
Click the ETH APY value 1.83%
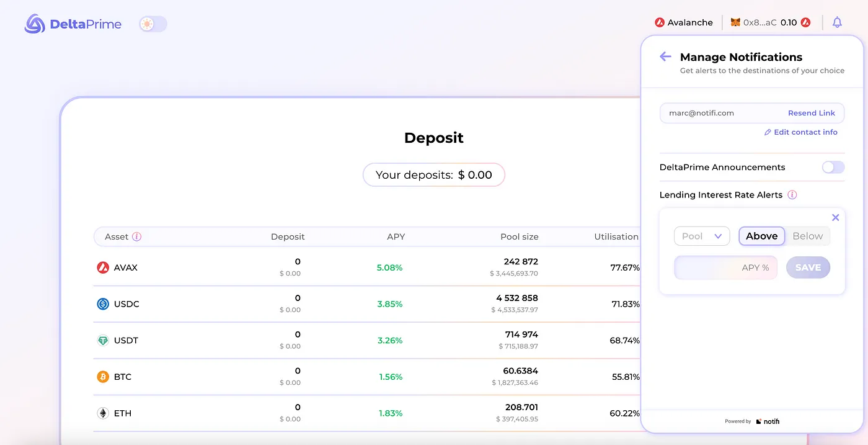pyautogui.click(x=391, y=413)
